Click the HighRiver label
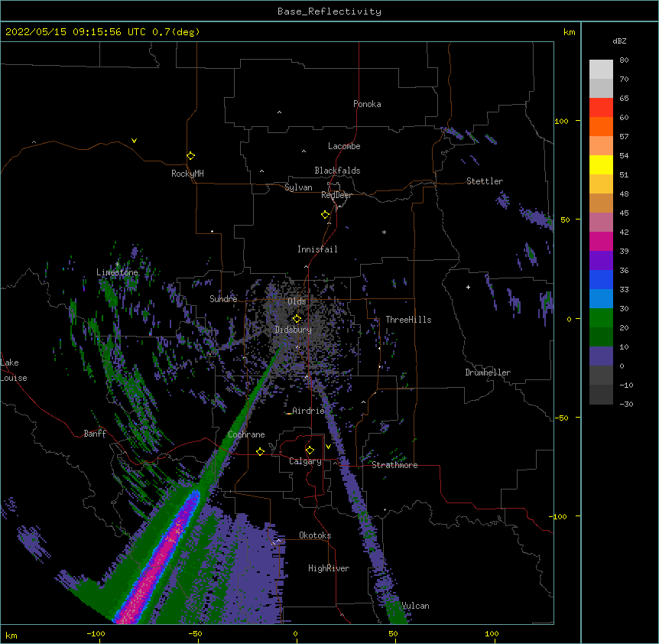The image size is (659, 644). click(x=329, y=568)
